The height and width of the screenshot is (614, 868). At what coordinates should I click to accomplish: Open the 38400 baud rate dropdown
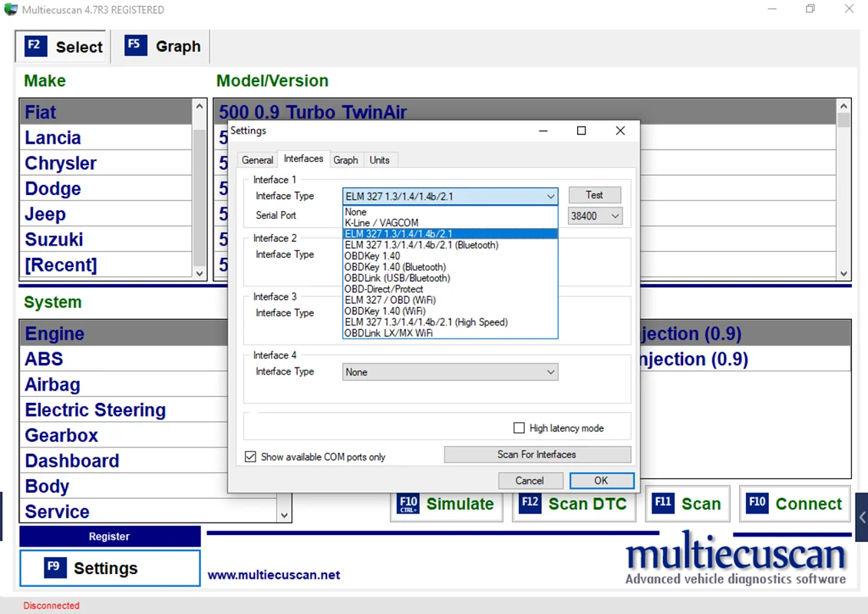(x=595, y=216)
